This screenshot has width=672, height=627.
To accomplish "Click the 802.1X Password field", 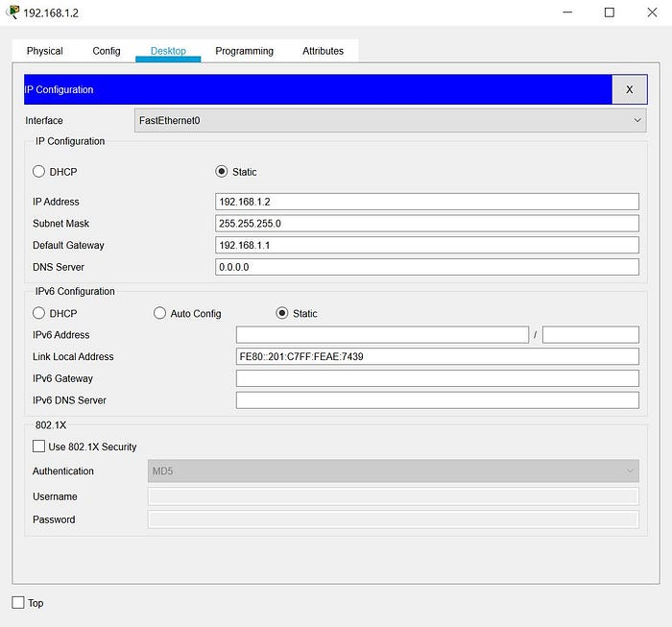I will [394, 519].
